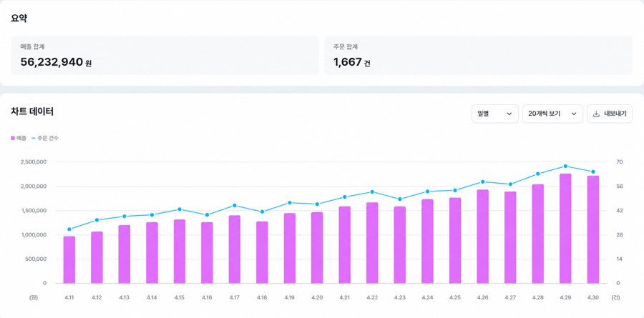644x318 pixels.
Task: Click the 4.25 sales bar
Action: (x=455, y=240)
